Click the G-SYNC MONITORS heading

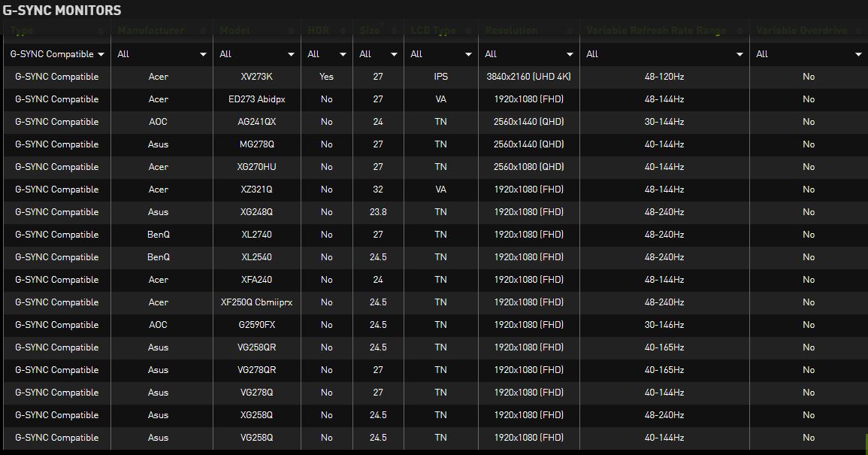pyautogui.click(x=62, y=11)
